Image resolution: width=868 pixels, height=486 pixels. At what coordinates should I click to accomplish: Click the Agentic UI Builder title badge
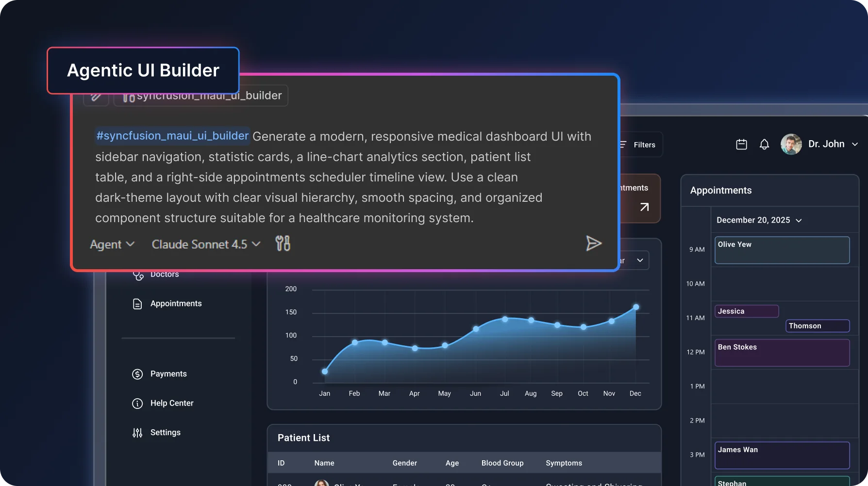click(x=143, y=70)
